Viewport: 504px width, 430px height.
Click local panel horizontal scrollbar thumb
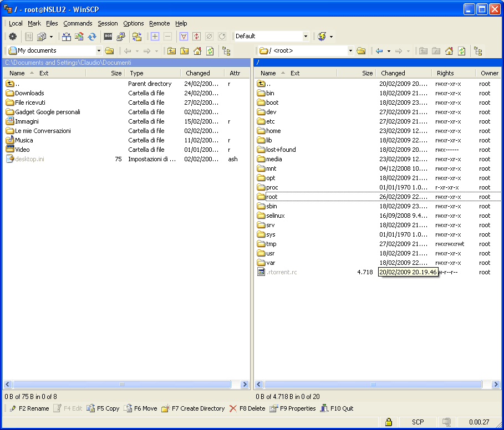[122, 384]
